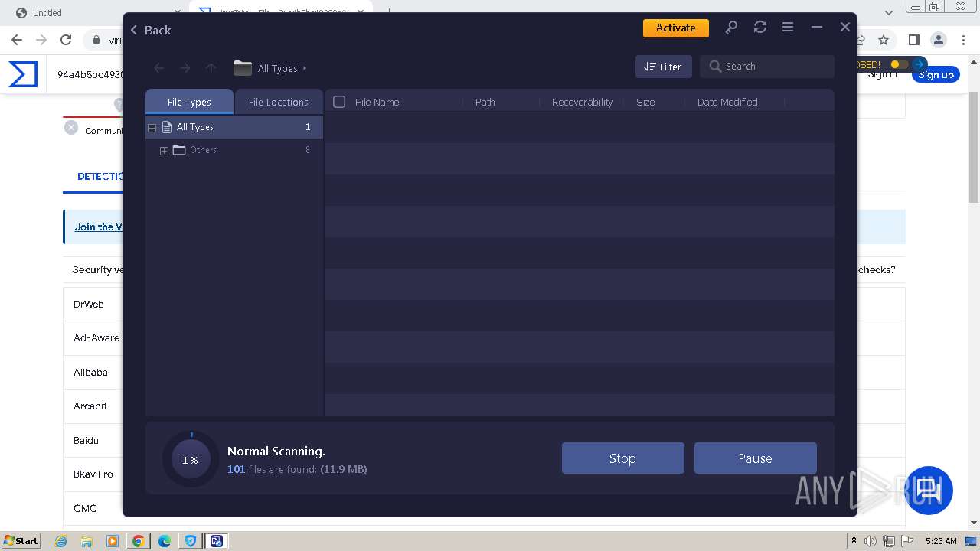Open media player from taskbar
Image resolution: width=980 pixels, height=551 pixels.
[113, 541]
